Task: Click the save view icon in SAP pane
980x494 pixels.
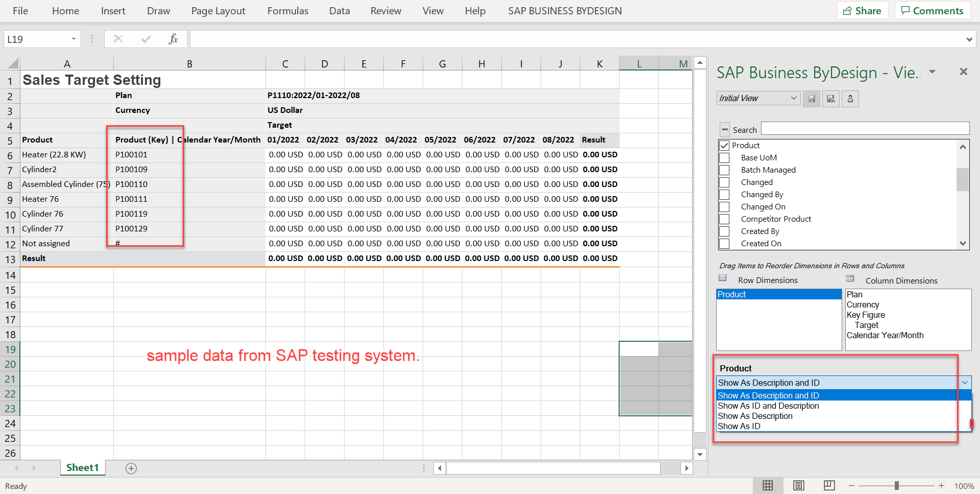Action: point(812,99)
